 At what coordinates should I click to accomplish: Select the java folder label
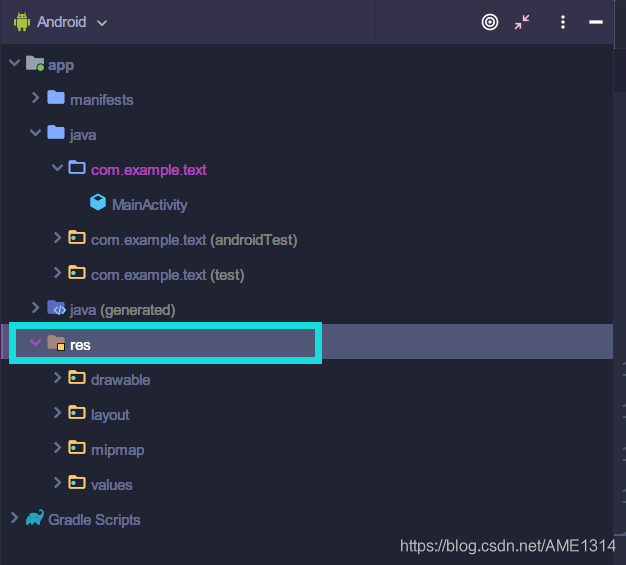[x=83, y=135]
